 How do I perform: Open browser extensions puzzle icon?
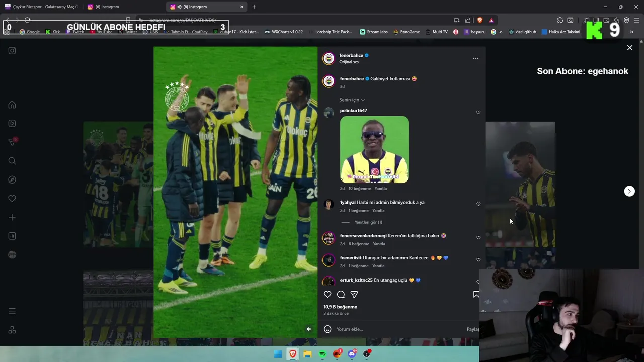coord(560,20)
